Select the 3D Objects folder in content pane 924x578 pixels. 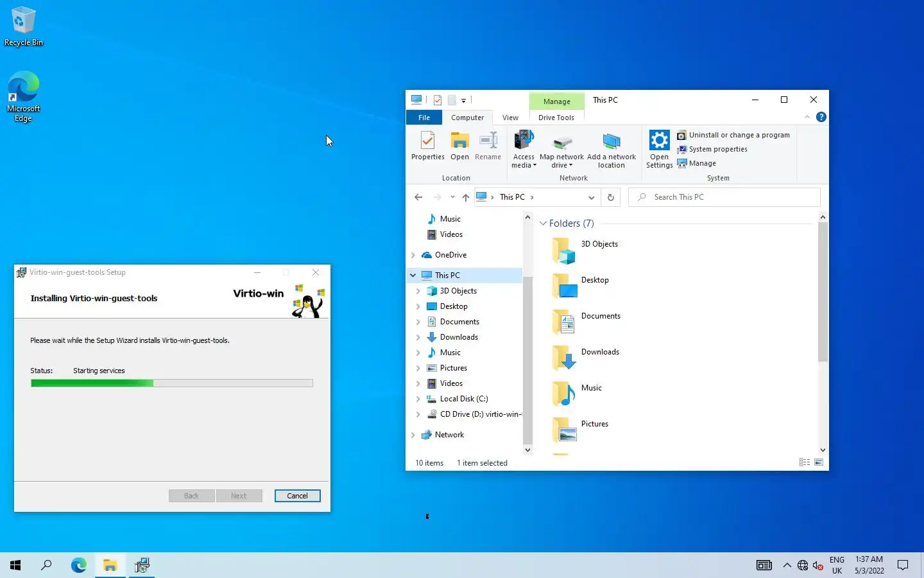click(x=585, y=250)
